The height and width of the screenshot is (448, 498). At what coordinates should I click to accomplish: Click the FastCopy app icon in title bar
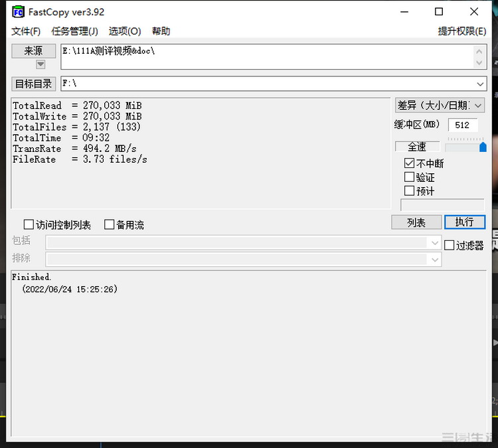click(18, 12)
